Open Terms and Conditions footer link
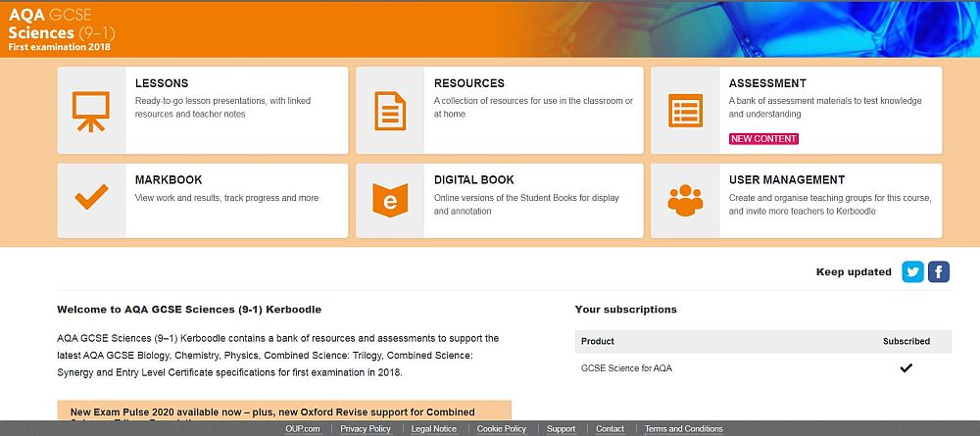Image resolution: width=980 pixels, height=436 pixels. [683, 429]
